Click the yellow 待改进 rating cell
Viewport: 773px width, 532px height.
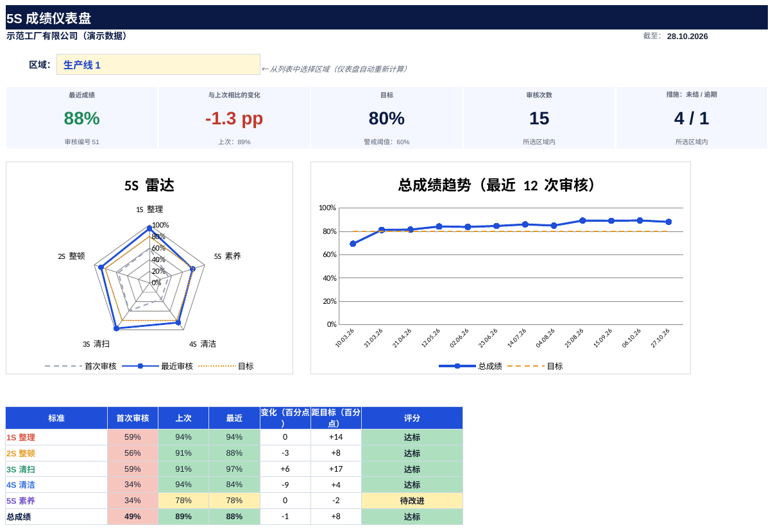point(412,501)
